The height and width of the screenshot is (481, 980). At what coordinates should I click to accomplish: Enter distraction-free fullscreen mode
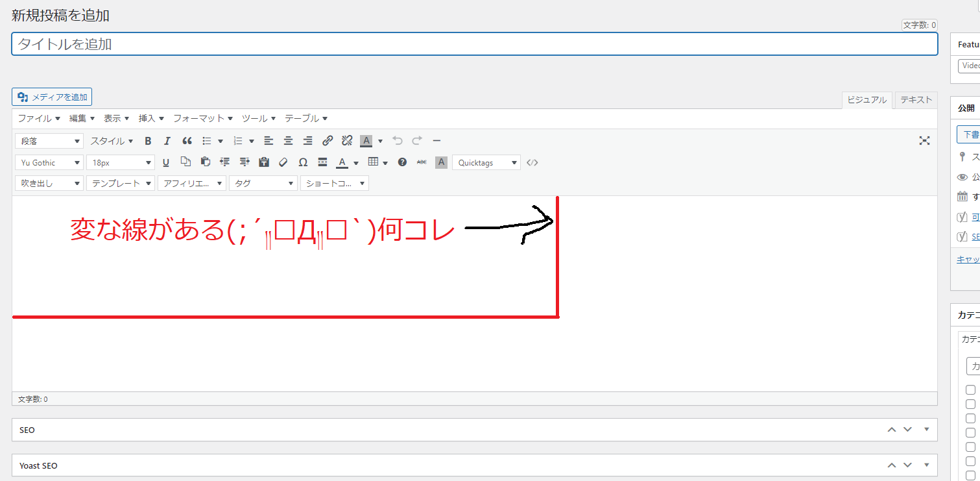point(925,141)
